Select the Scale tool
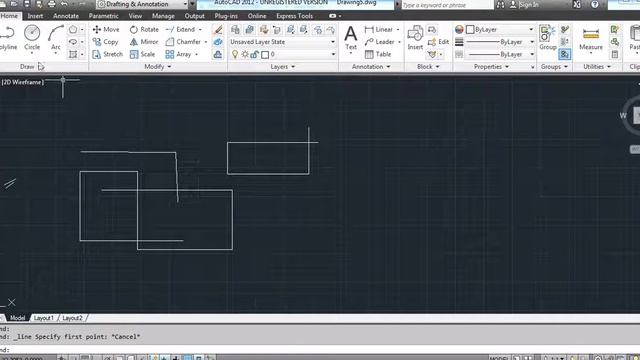The image size is (640, 360). click(142, 54)
